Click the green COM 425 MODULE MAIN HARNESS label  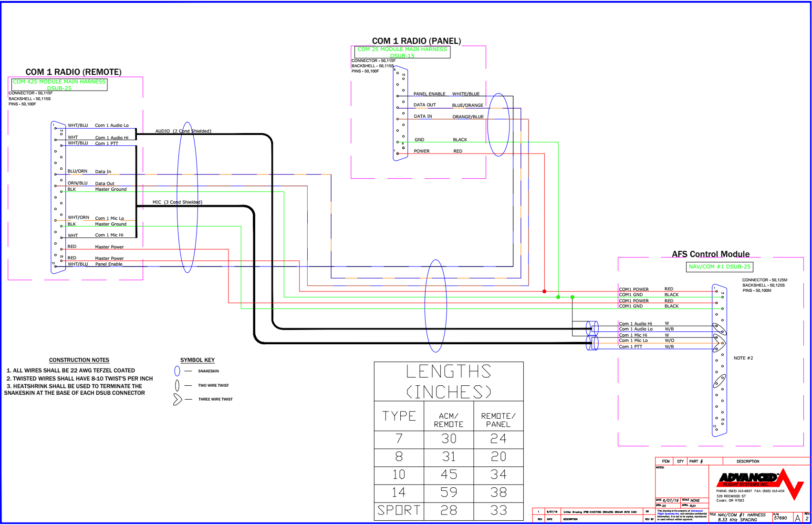59,85
